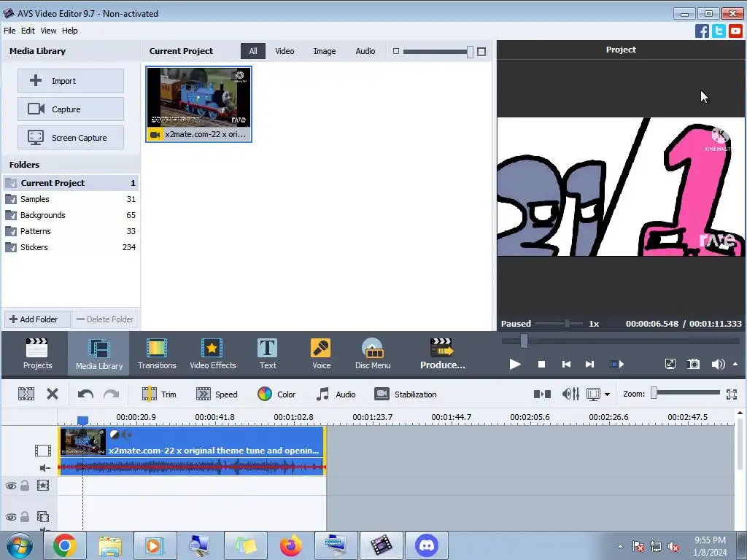
Task: Select the Stickers folder
Action: (71, 247)
